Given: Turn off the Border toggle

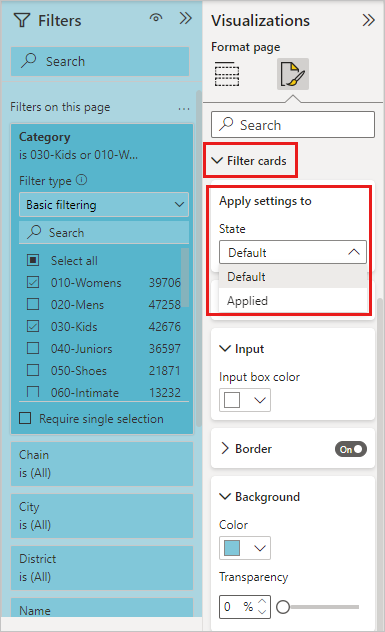Looking at the screenshot, I should [x=351, y=449].
